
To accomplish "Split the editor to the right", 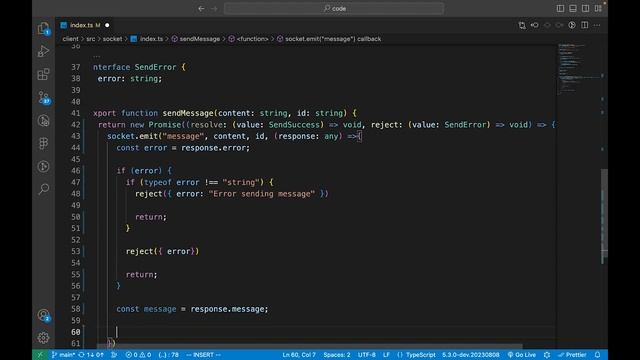I will point(584,25).
